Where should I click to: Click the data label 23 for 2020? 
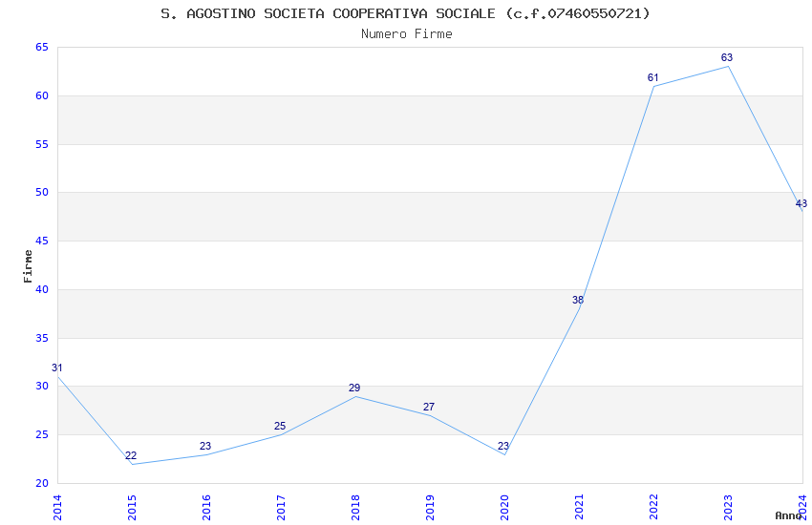503,446
